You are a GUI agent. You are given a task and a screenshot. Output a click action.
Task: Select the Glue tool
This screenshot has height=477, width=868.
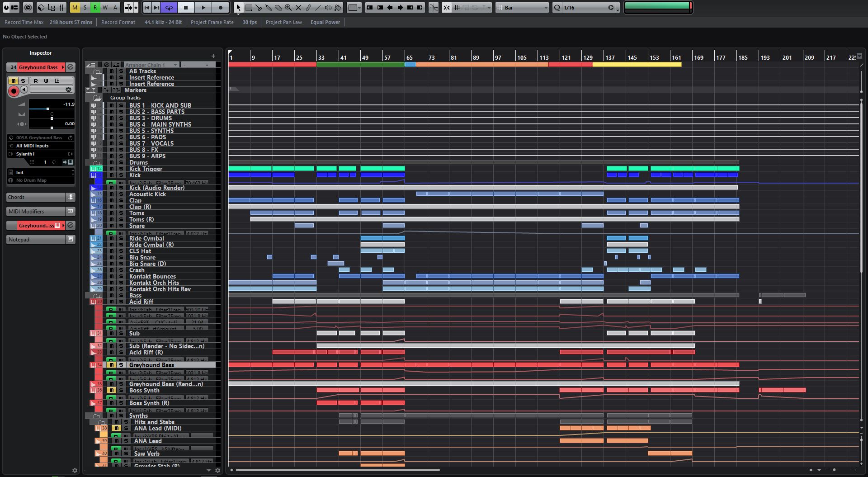(269, 8)
